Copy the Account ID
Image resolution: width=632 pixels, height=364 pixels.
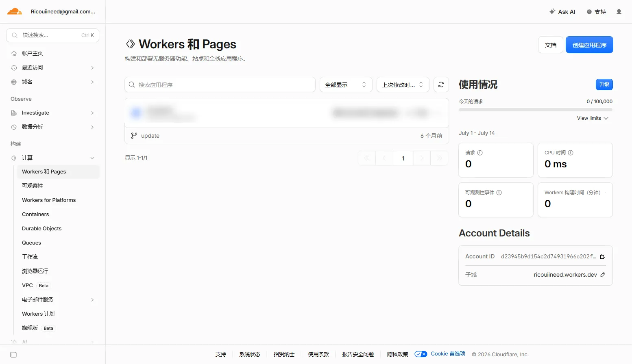point(603,256)
